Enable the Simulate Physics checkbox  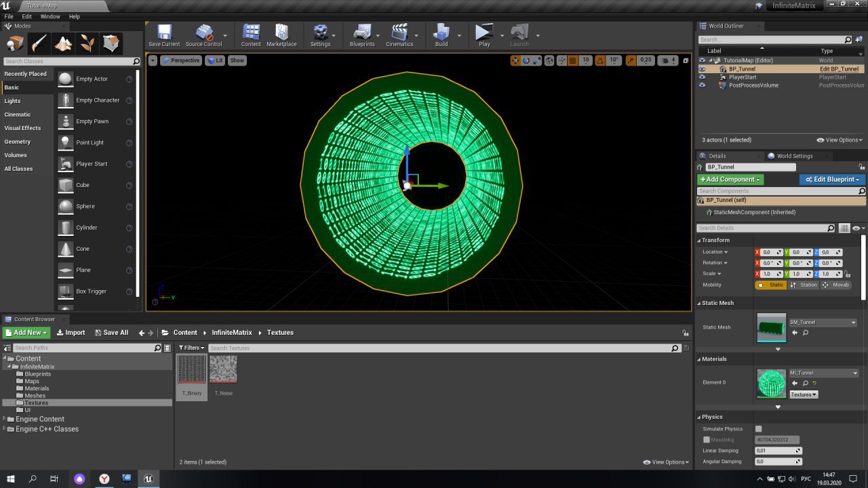pos(759,429)
